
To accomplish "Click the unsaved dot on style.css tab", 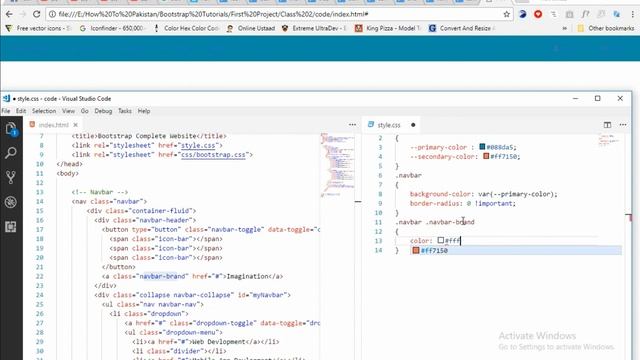I will 413,125.
